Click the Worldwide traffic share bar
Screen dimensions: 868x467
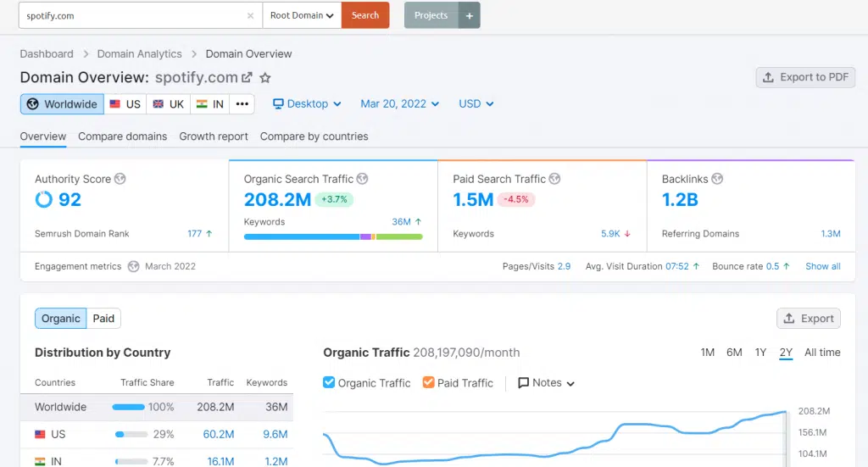click(x=129, y=407)
